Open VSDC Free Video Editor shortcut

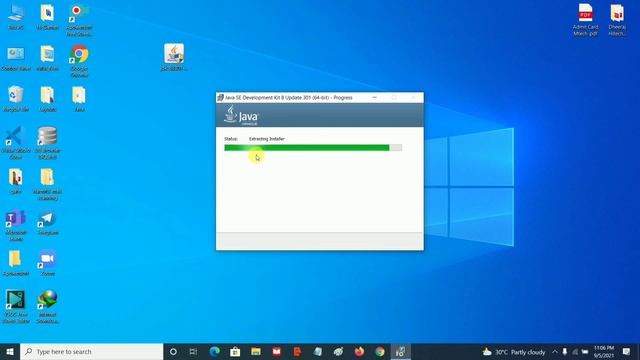pyautogui.click(x=16, y=307)
